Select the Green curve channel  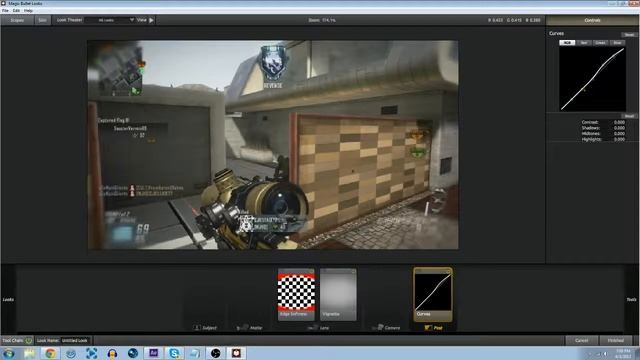[600, 42]
